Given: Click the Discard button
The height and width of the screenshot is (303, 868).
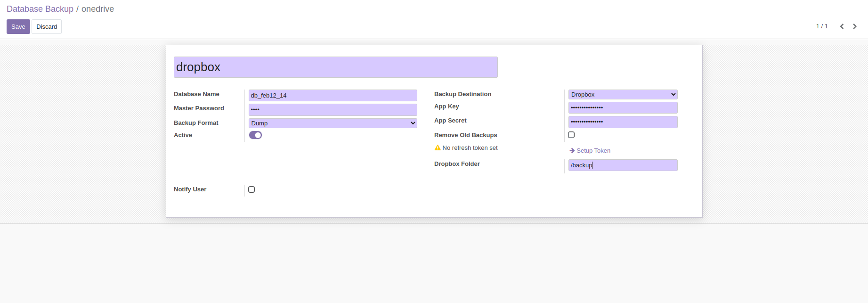Looking at the screenshot, I should coord(47,26).
